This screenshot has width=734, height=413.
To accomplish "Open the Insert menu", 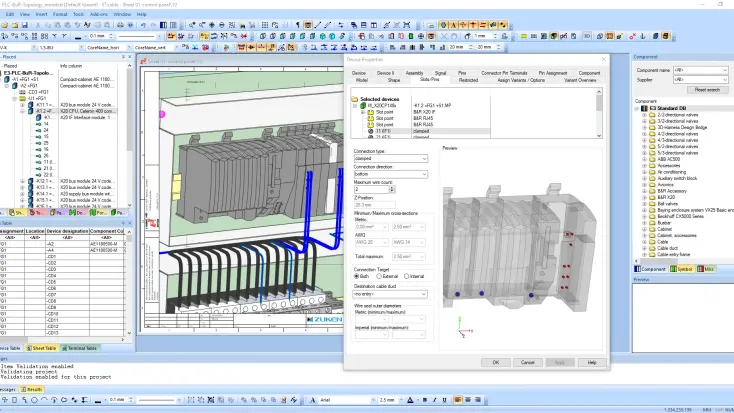I will [41, 15].
